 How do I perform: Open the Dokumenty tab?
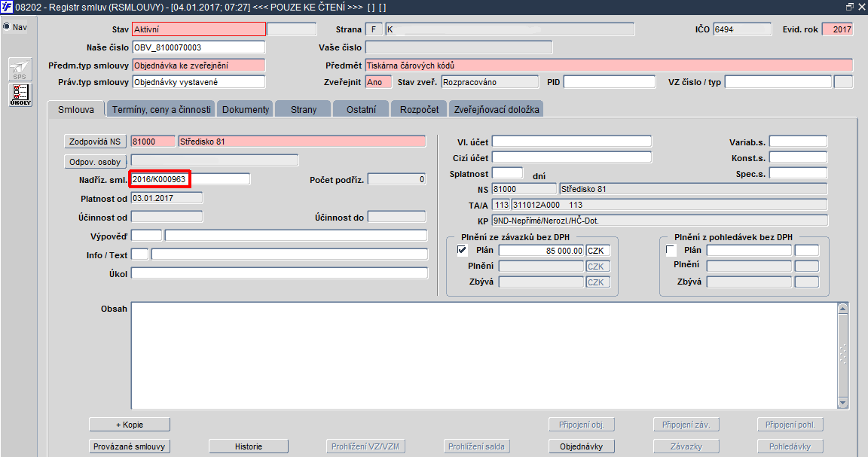(x=245, y=109)
